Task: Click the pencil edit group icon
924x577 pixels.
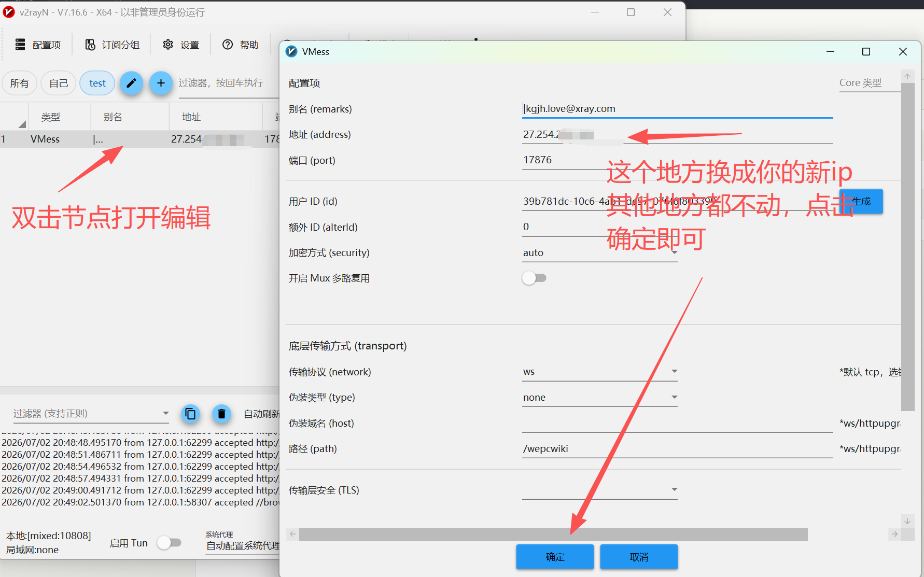Action: click(132, 83)
